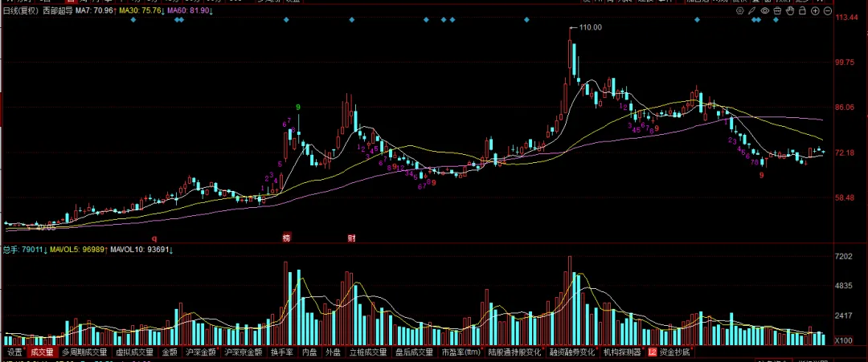
Task: Click the 72.18 price axis label
Action: click(x=845, y=153)
